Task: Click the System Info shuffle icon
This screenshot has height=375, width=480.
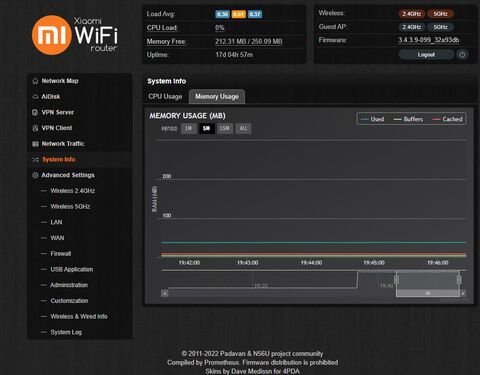Action: pyautogui.click(x=35, y=160)
